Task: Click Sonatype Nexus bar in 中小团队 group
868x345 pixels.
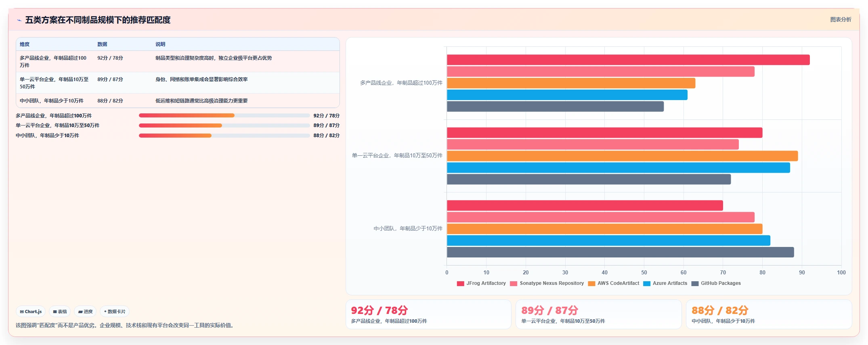Action: tap(601, 217)
